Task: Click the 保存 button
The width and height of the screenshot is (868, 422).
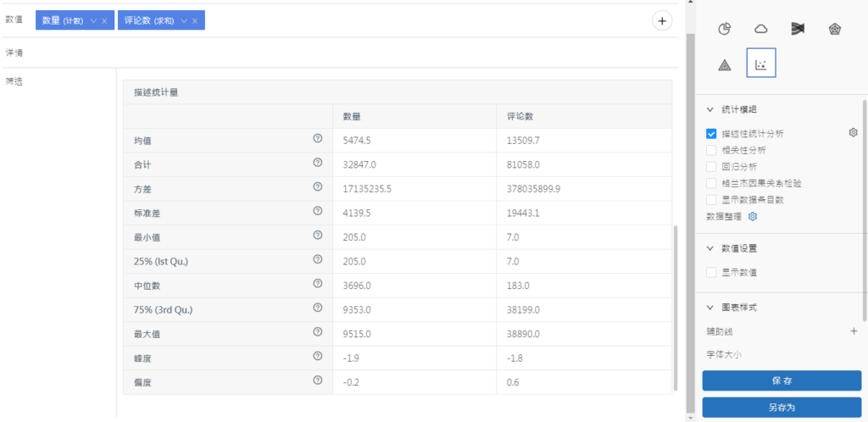Action: point(782,380)
